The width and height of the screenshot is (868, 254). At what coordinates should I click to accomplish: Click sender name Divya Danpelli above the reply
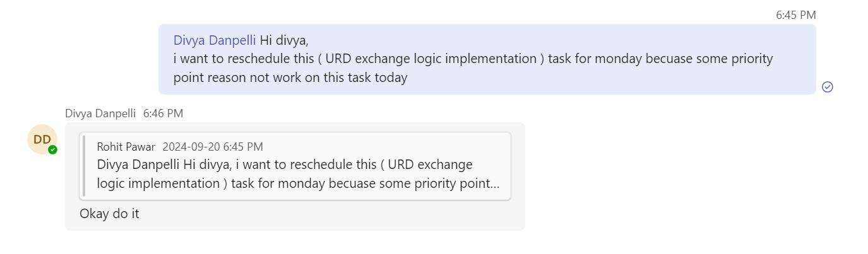coord(100,113)
